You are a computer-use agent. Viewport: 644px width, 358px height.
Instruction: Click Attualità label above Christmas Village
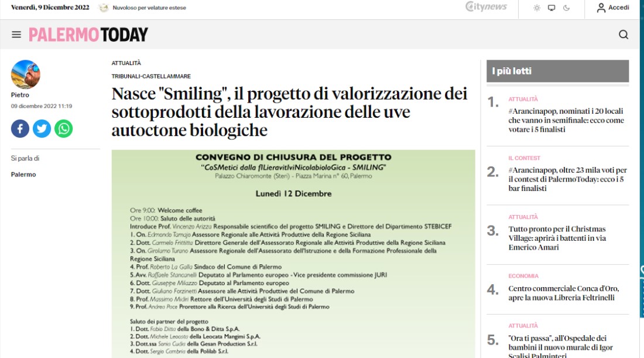pyautogui.click(x=523, y=217)
